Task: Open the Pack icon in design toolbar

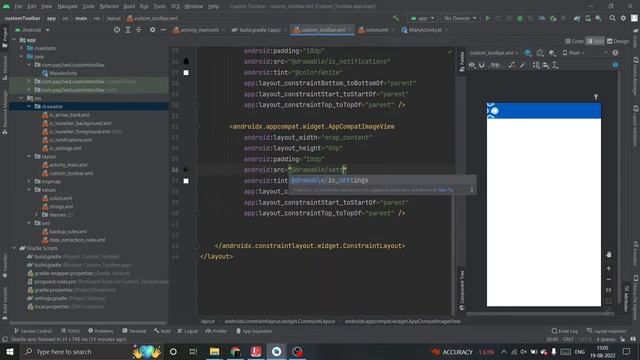Action: pos(536,65)
